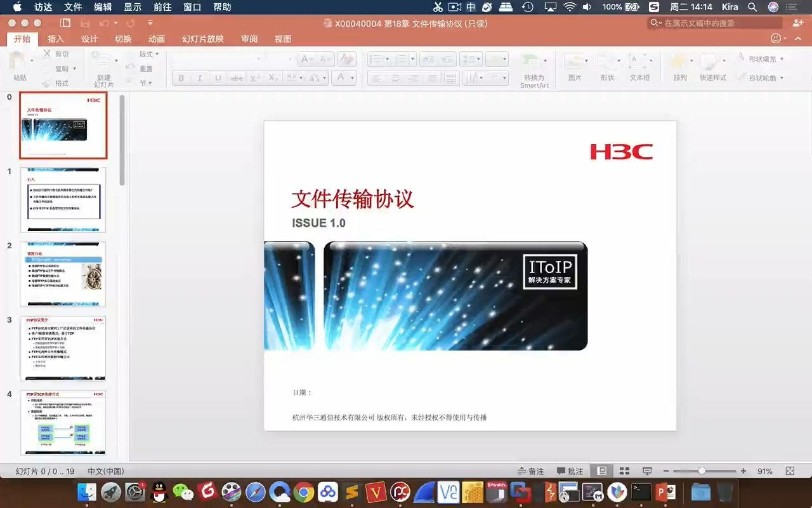Click the Picture (图片) insert button
The image size is (812, 508).
click(575, 67)
